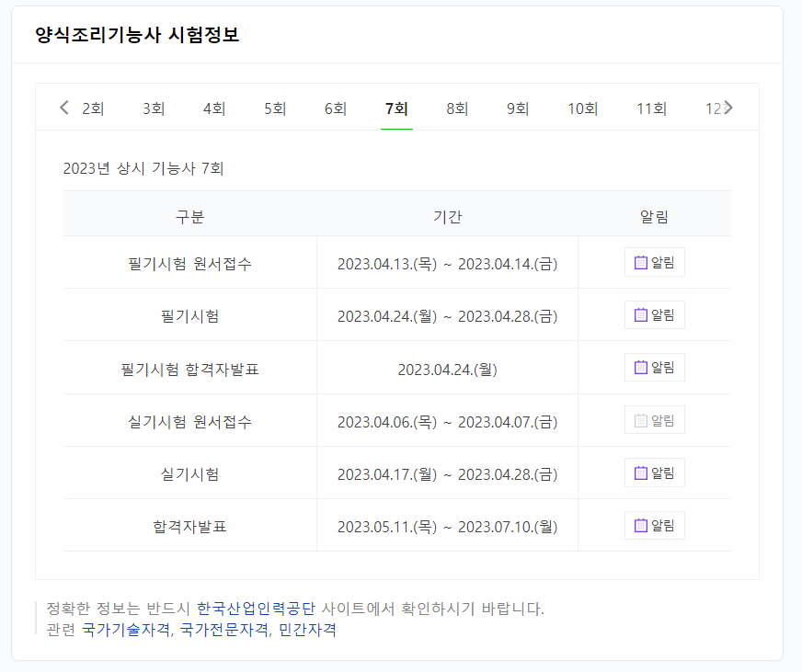Viewport: 802px width, 672px height.
Task: Set 알림 for 필기시험 합격자발표 row
Action: coord(654,367)
